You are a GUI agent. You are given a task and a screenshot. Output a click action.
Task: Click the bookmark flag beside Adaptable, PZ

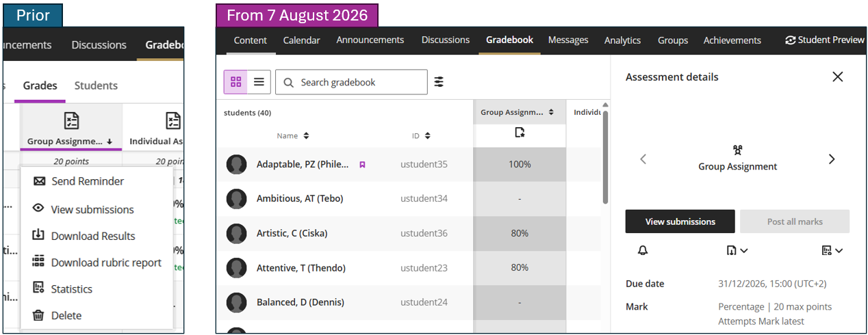pyautogui.click(x=362, y=165)
